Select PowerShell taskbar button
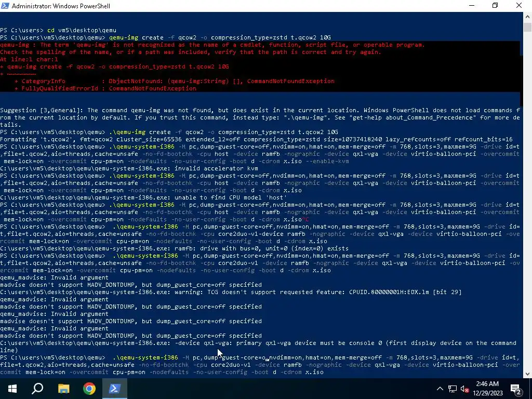This screenshot has height=399, width=532. [x=114, y=389]
